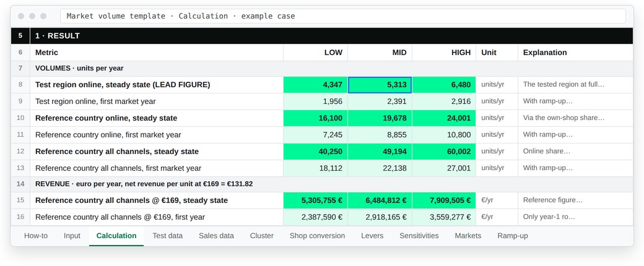The height and width of the screenshot is (266, 644).
Task: Open the Input sheet tab
Action: tap(72, 236)
